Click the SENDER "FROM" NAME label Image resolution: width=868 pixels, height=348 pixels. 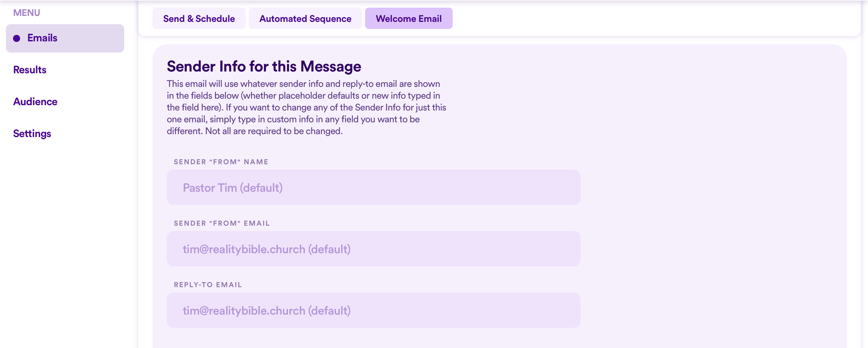(x=221, y=162)
